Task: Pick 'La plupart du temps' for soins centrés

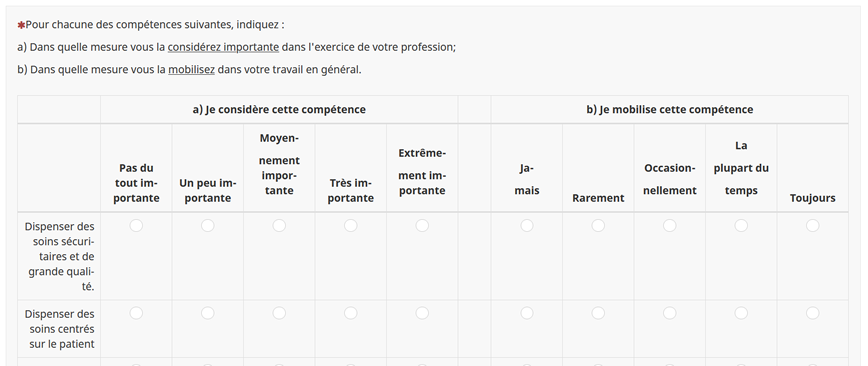Action: point(741,313)
